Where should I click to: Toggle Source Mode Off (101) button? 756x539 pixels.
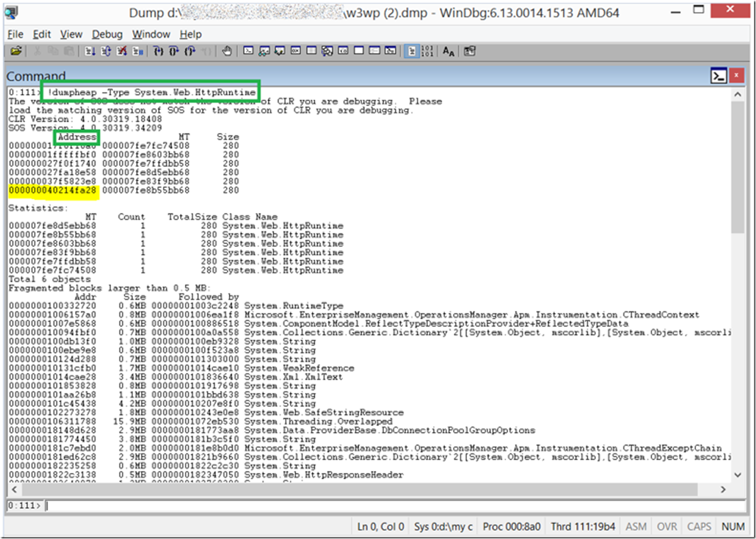[x=427, y=51]
